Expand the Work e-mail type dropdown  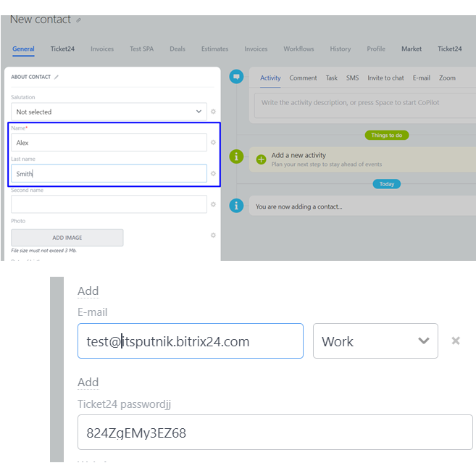coord(375,341)
